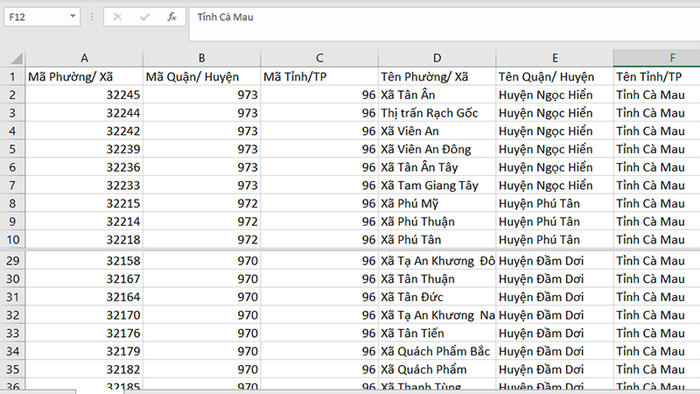Click cell 'Xã Quách Phẩm'
The image size is (700, 394).
[437, 369]
